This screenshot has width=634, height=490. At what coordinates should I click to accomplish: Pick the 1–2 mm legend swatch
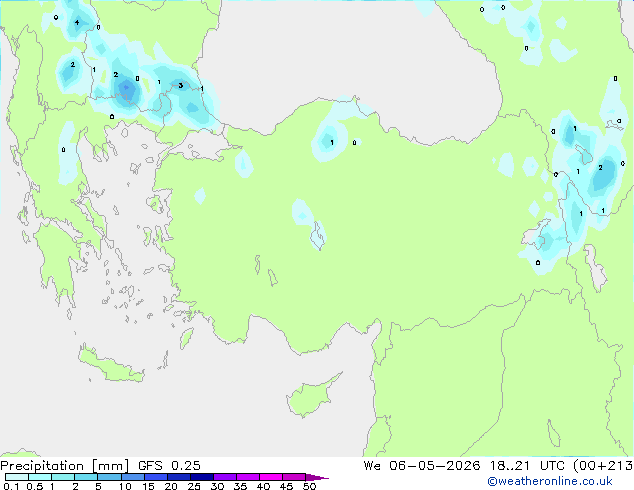(x=63, y=477)
